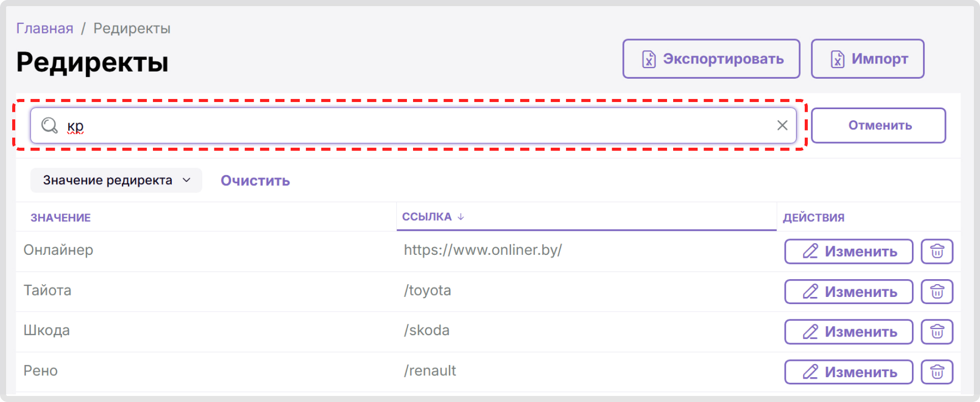Delete the Онлайнер redirect row
Viewport: 980px width, 402px height.
pos(937,251)
